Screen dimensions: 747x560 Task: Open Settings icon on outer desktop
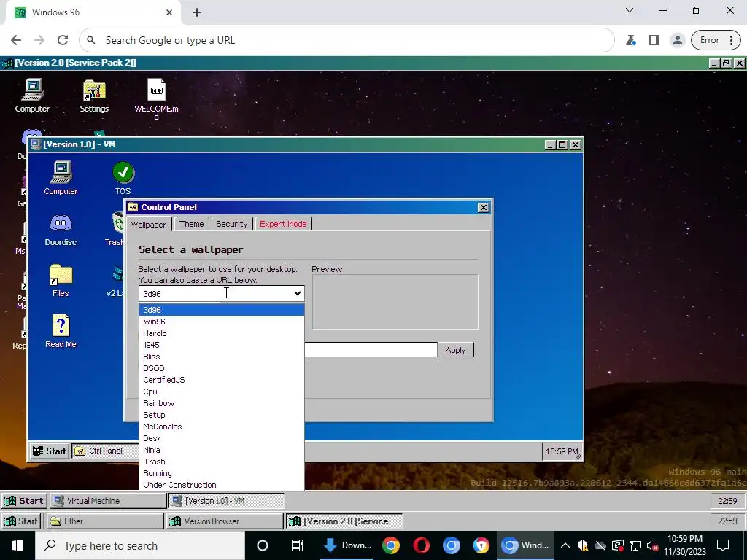(x=94, y=96)
